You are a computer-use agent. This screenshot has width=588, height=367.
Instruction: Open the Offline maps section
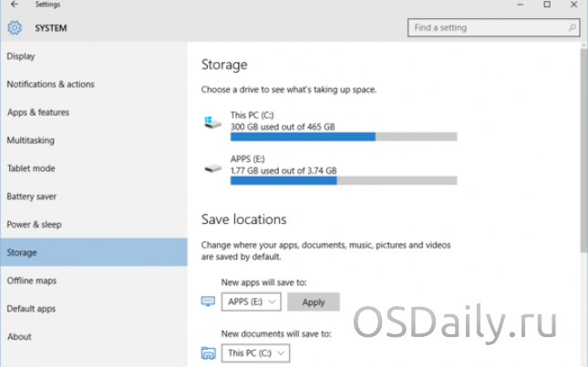pos(32,280)
